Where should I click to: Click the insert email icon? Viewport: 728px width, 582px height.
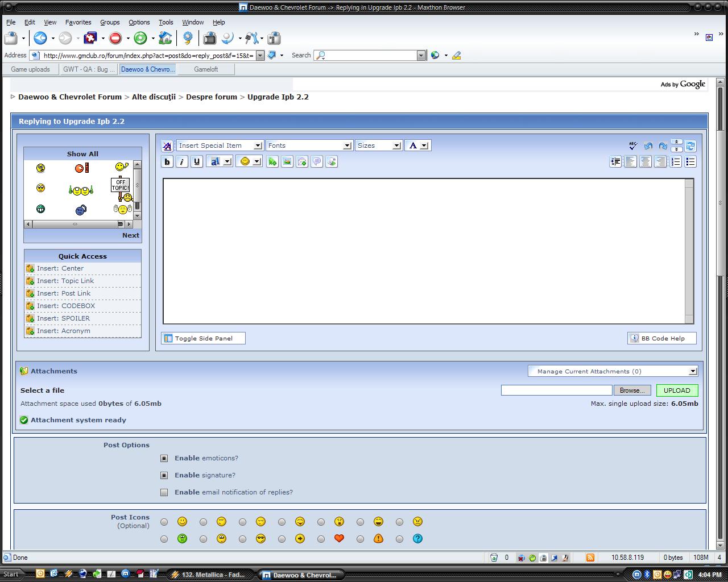[x=302, y=162]
